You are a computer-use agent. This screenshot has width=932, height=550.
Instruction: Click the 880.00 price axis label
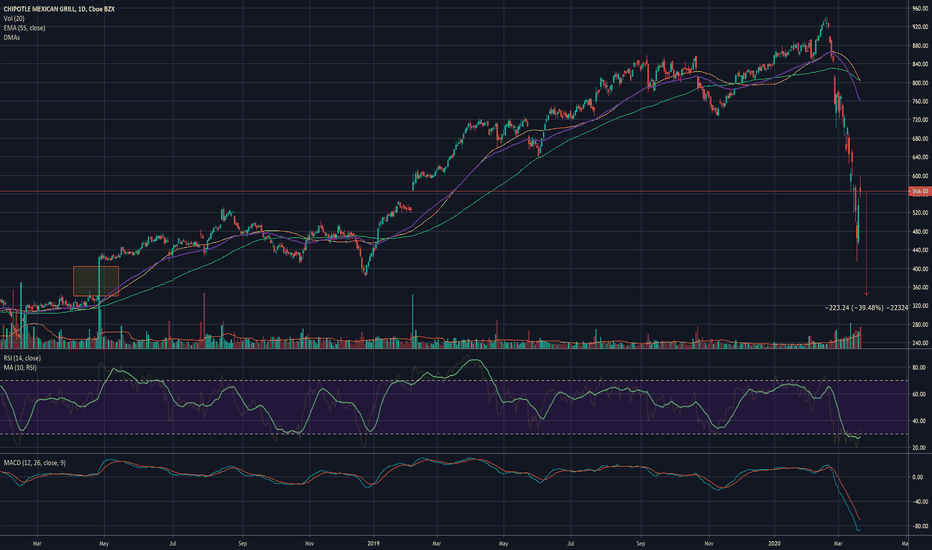point(920,46)
